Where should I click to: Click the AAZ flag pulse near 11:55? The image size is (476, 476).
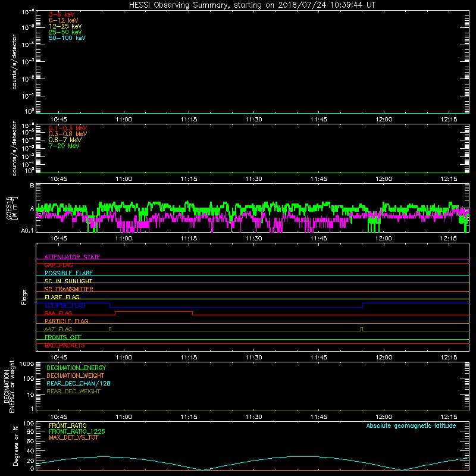(x=362, y=329)
